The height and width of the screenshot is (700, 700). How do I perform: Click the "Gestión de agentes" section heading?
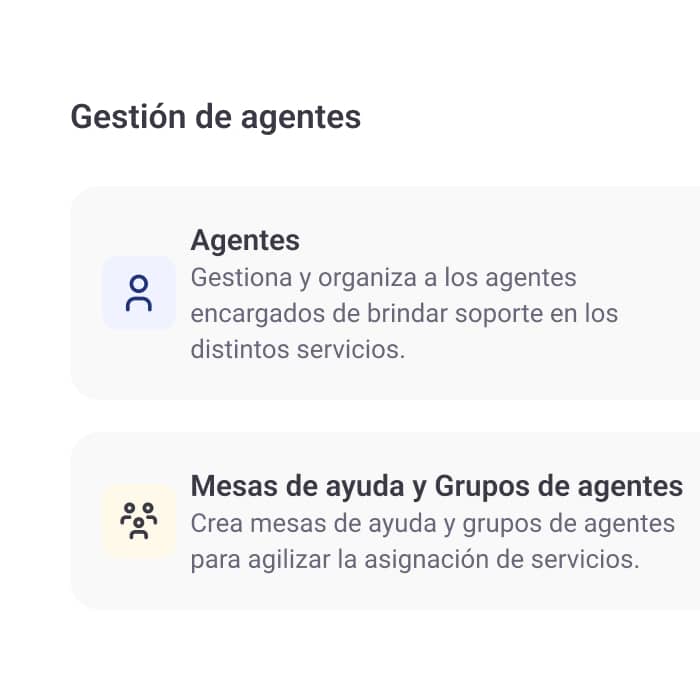pyautogui.click(x=215, y=117)
